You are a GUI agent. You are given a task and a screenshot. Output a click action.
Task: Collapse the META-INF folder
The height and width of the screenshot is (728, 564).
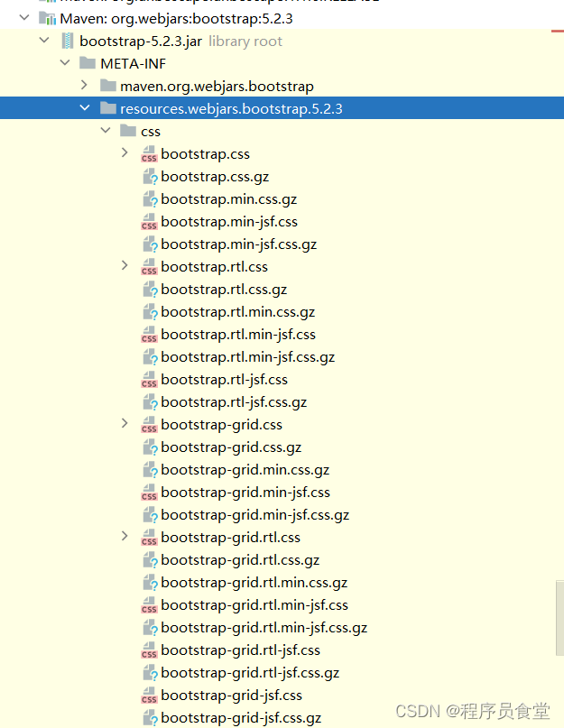pos(65,62)
